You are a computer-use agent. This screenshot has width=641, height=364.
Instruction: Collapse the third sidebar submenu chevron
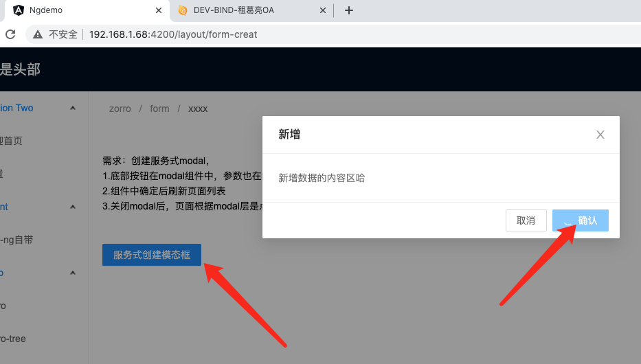coord(73,273)
